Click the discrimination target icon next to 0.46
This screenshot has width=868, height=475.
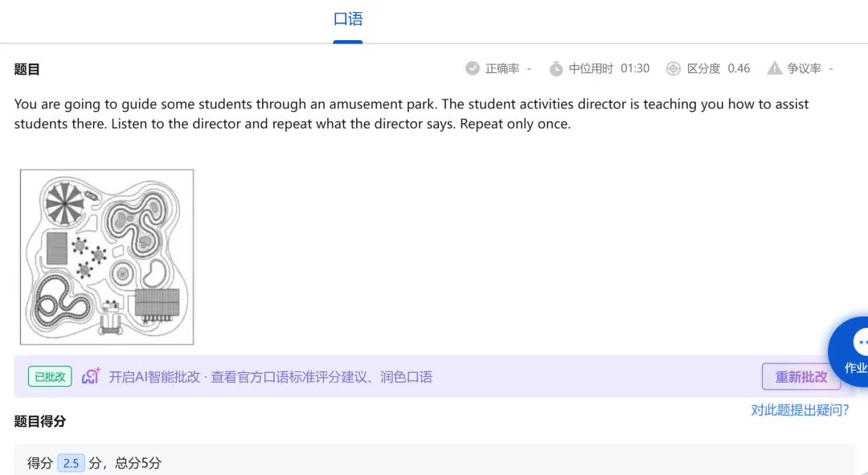point(673,68)
